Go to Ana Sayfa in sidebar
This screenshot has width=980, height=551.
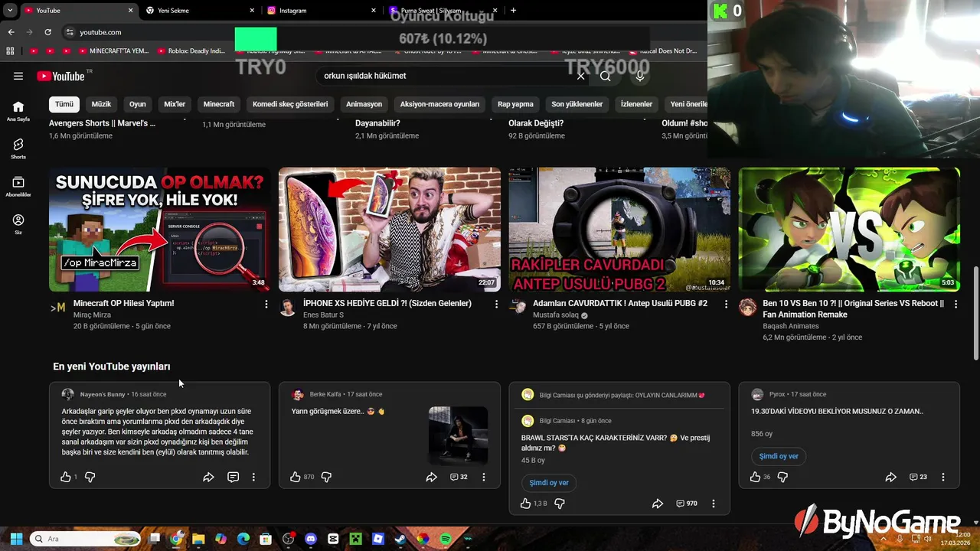pyautogui.click(x=18, y=111)
